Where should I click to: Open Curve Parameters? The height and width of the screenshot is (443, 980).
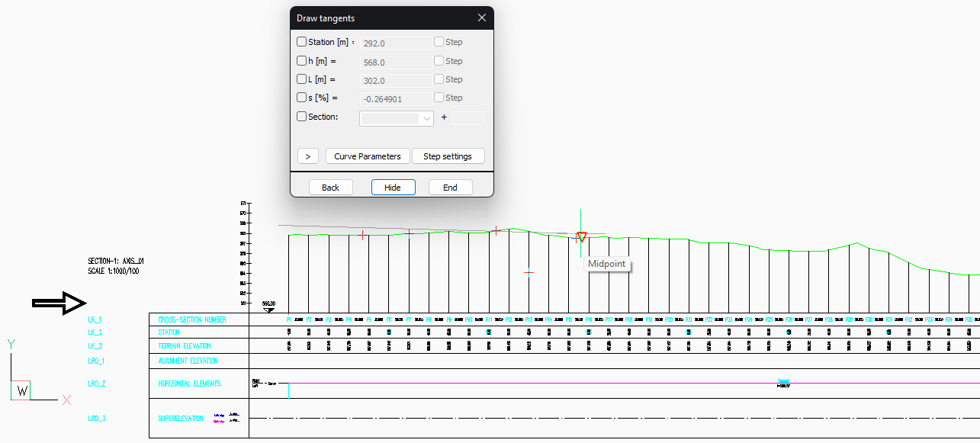[x=368, y=156]
